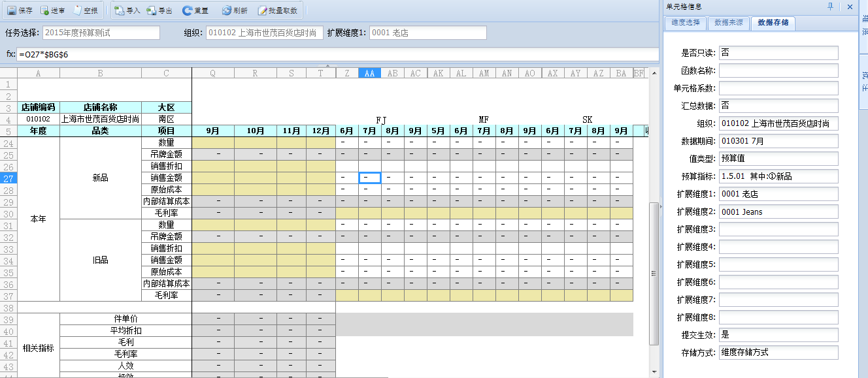The image size is (868, 378).
Task: Click the 是否只读 field
Action: [x=778, y=53]
